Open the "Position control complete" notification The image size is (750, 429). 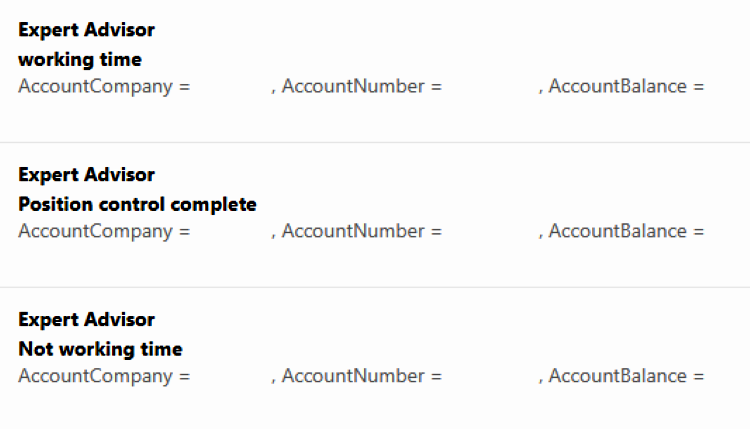[137, 204]
